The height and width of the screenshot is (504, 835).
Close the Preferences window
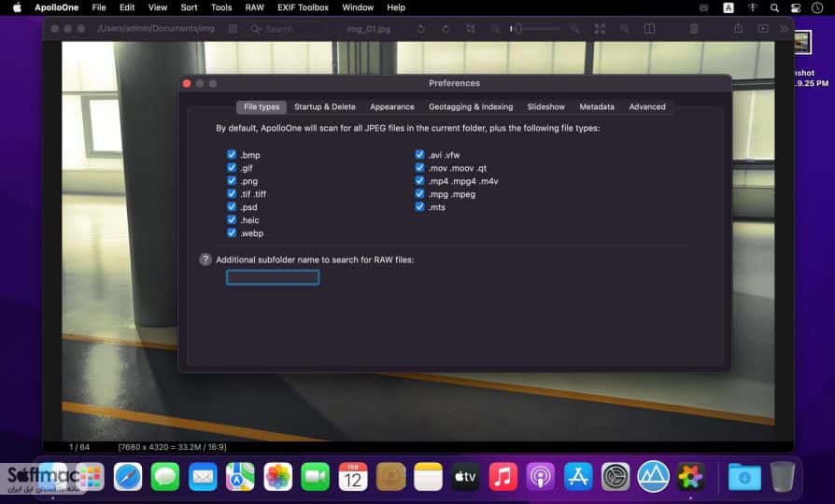(x=187, y=84)
